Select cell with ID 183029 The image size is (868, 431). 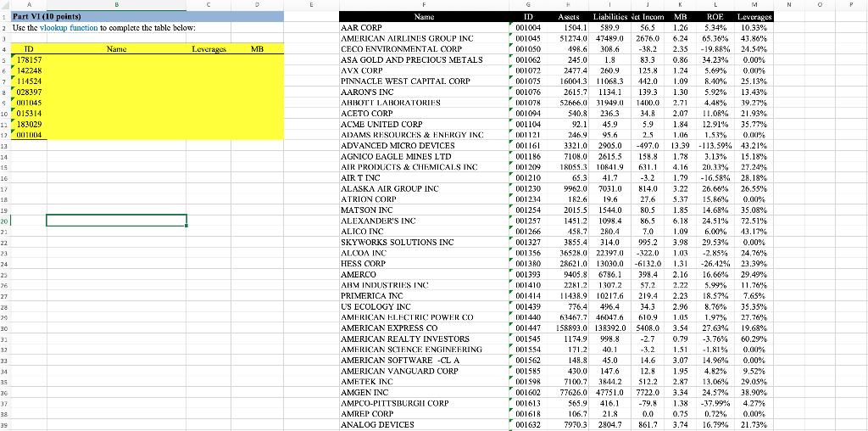click(x=29, y=125)
